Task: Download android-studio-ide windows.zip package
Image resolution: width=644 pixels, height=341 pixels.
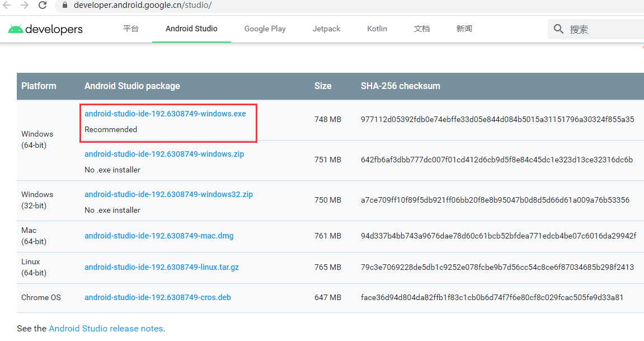Action: coord(164,154)
